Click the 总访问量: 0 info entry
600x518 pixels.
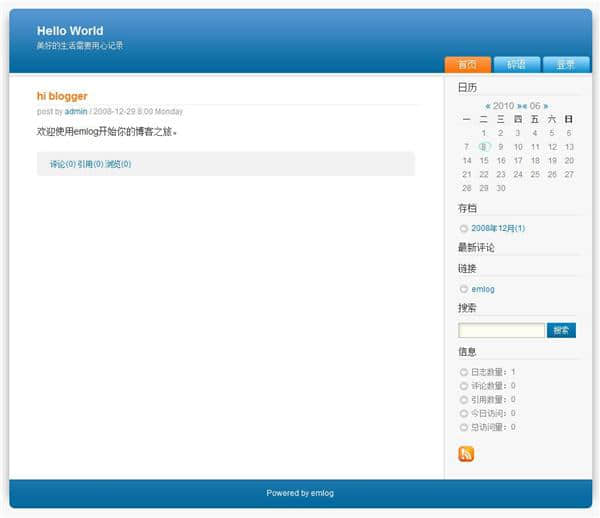tap(493, 427)
